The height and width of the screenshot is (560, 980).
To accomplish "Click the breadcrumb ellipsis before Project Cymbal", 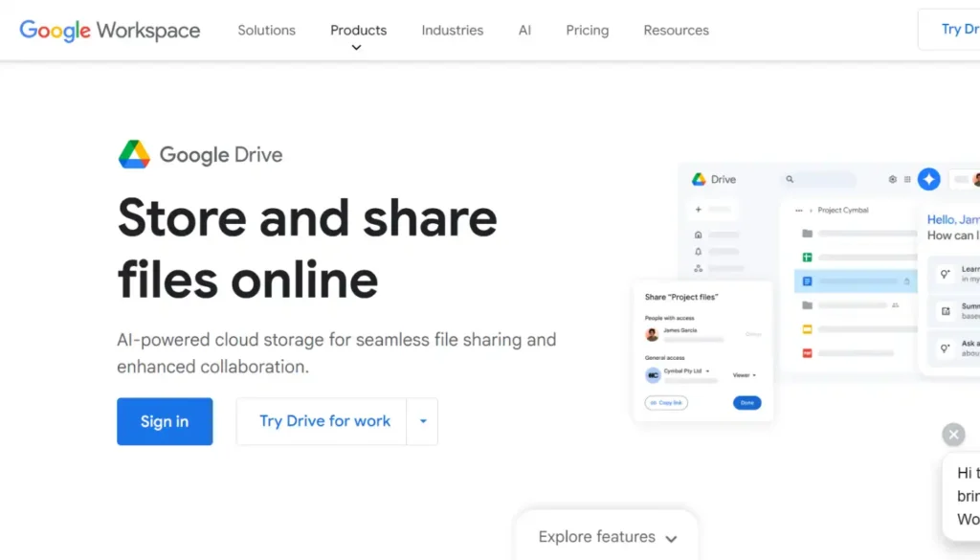I will (x=799, y=211).
